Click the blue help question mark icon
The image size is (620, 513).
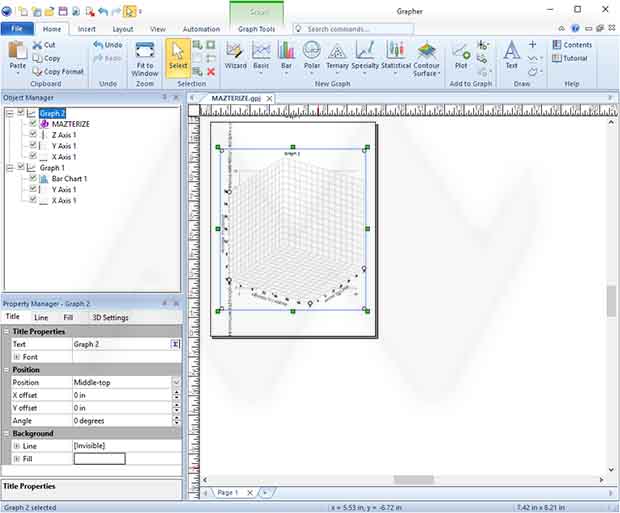click(575, 28)
